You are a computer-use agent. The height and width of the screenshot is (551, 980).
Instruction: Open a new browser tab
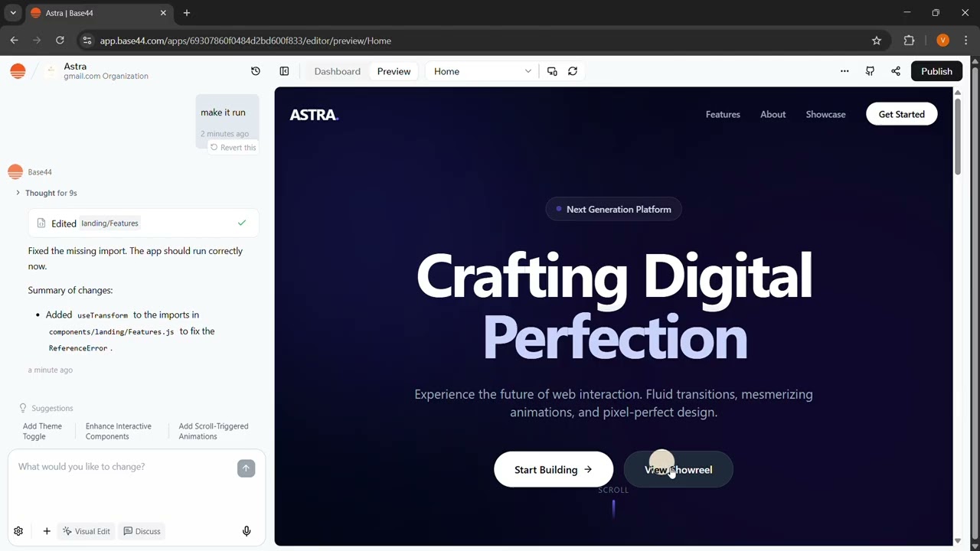coord(187,13)
